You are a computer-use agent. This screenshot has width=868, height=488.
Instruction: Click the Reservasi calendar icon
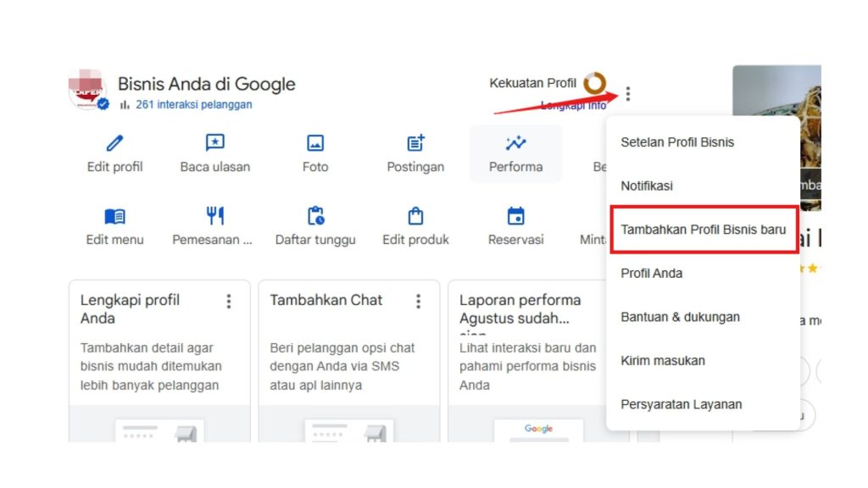tap(515, 216)
